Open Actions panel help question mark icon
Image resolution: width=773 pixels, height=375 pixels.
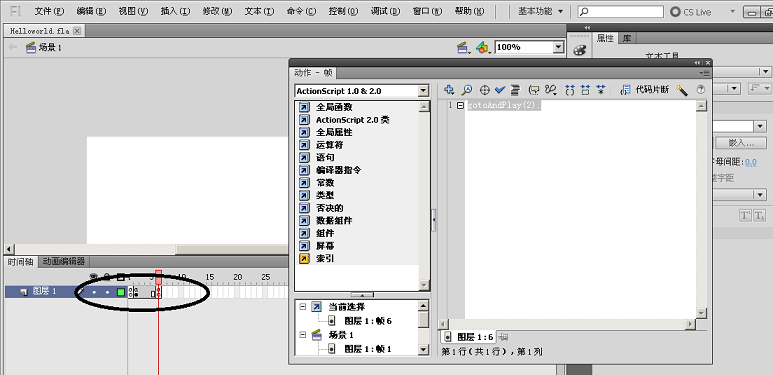pyautogui.click(x=701, y=90)
